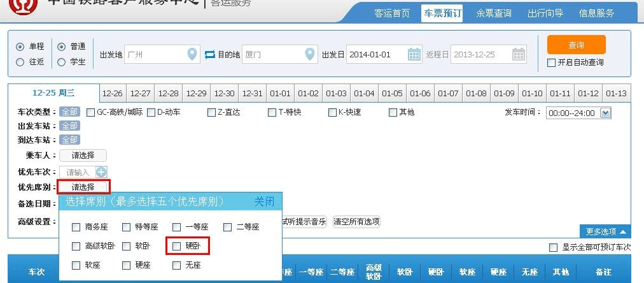
Task: Close the seat selection popup via 关闭
Action: coord(264,202)
